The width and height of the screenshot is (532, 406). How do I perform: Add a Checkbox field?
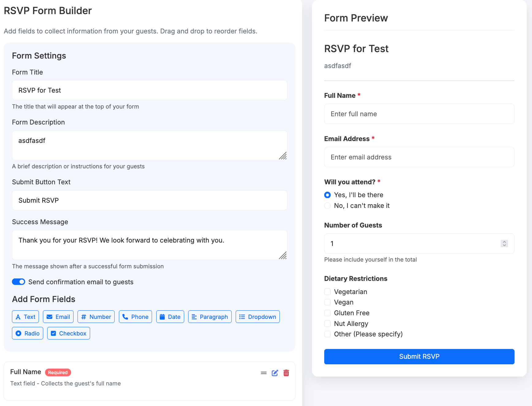[x=69, y=333]
